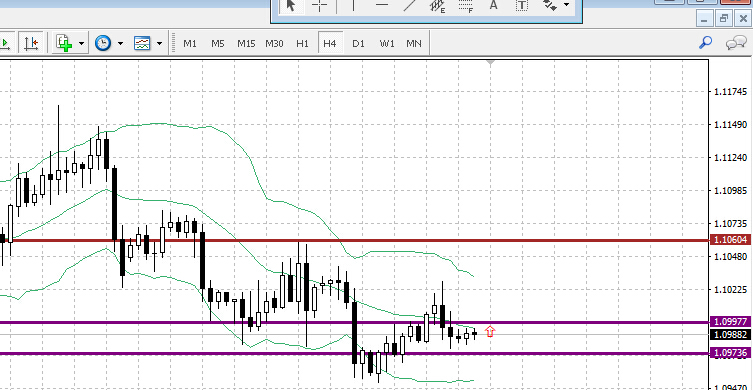Image resolution: width=753 pixels, height=390 pixels.
Task: Click the active H4 timeframe button
Action: click(x=330, y=44)
